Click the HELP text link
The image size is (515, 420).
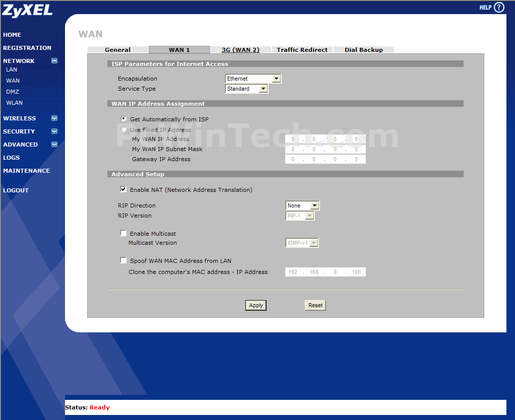coord(485,8)
